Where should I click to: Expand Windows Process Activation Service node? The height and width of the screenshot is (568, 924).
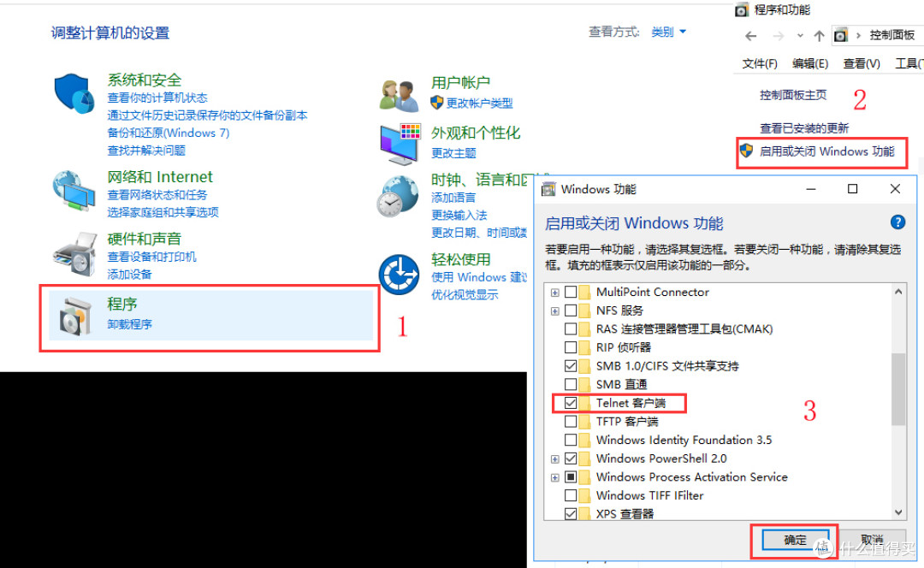pyautogui.click(x=554, y=478)
